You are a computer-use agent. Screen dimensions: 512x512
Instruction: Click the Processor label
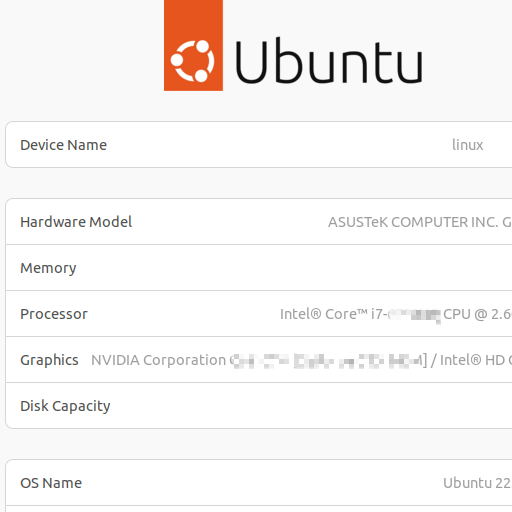point(54,314)
